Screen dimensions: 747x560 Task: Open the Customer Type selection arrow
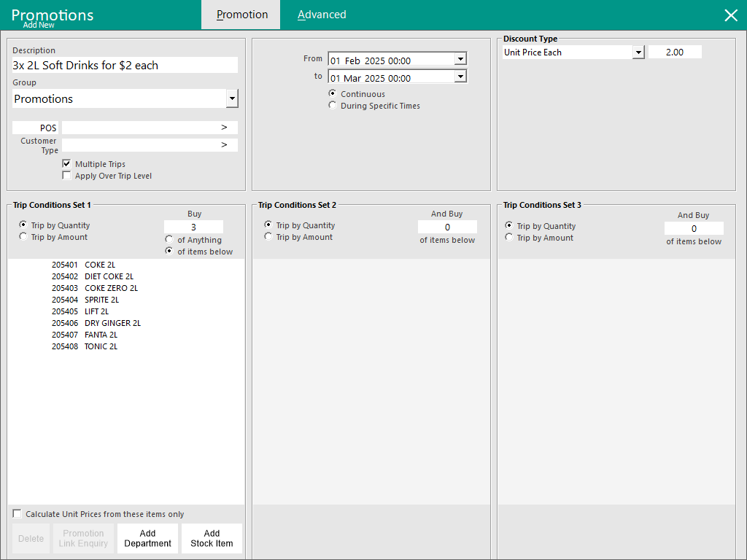coord(224,145)
